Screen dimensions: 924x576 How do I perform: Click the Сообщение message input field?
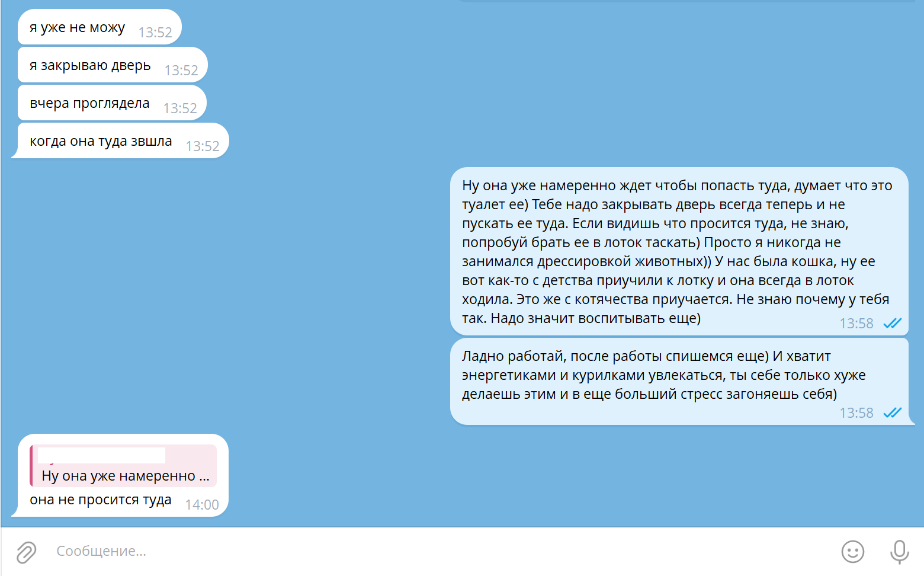438,551
